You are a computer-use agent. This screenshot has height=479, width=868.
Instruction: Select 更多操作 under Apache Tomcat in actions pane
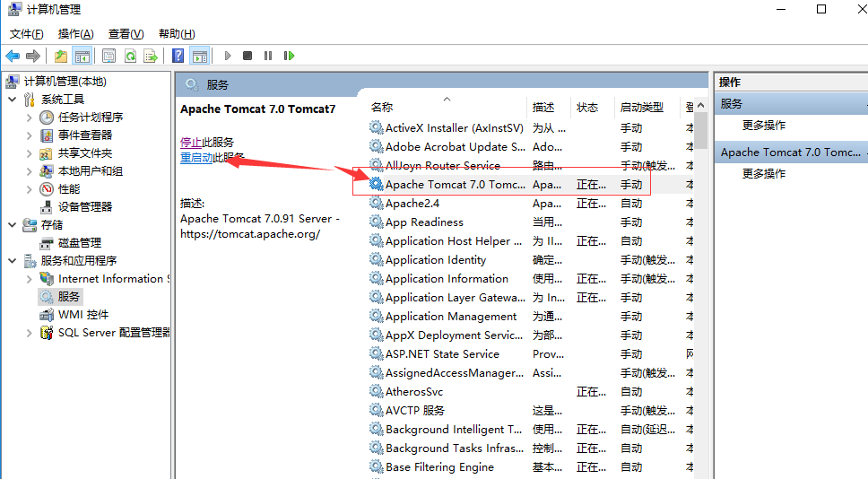click(764, 174)
